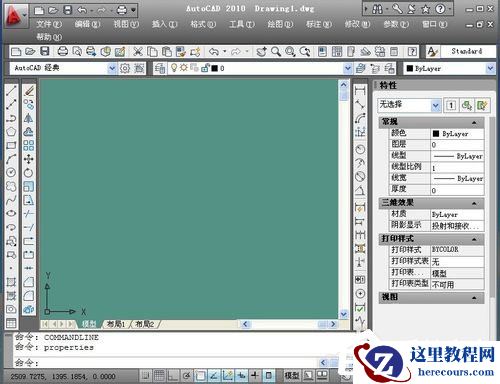Toggle Ortho mode in status bar
Image resolution: width=500 pixels, height=384 pixels.
[173, 376]
